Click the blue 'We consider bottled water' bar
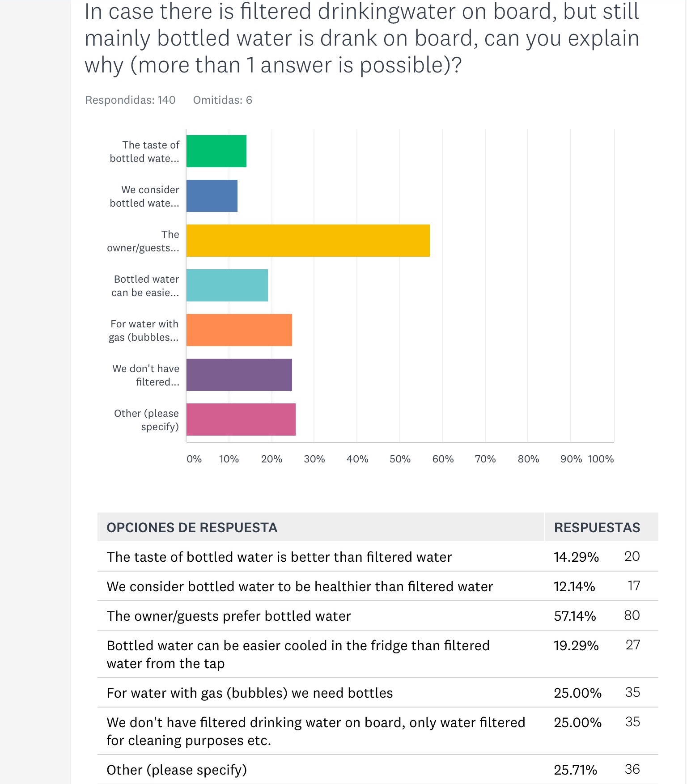The image size is (687, 784). click(x=212, y=196)
